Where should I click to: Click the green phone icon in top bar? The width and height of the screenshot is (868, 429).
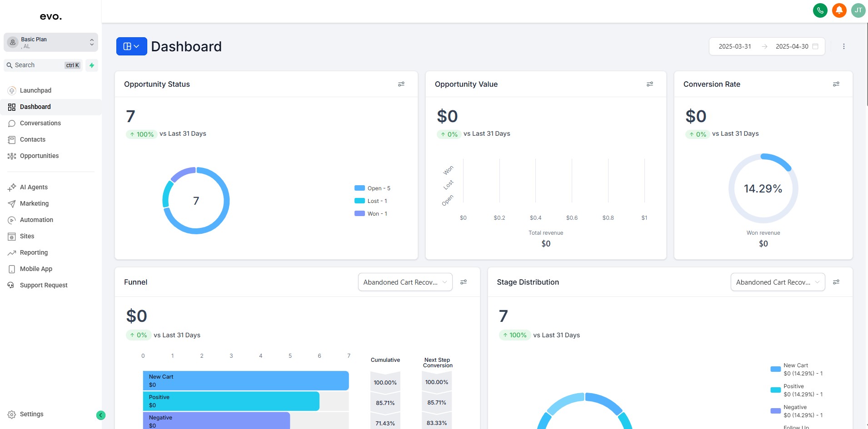[x=820, y=10]
